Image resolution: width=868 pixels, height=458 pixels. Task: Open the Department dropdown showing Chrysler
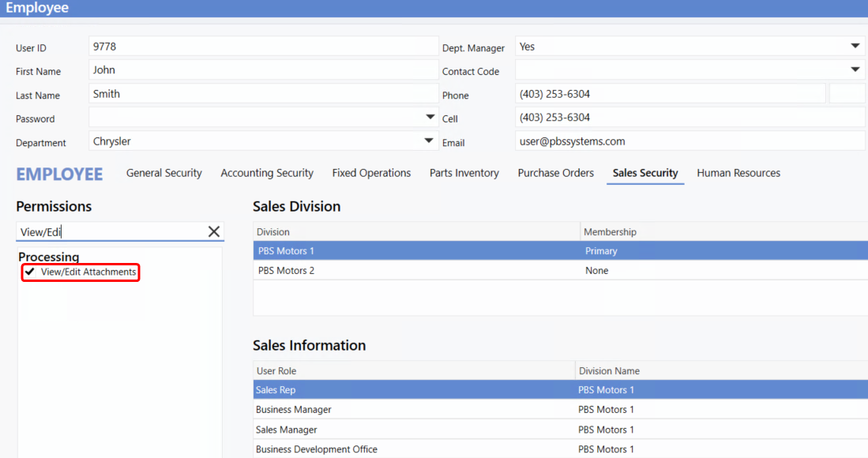click(430, 141)
